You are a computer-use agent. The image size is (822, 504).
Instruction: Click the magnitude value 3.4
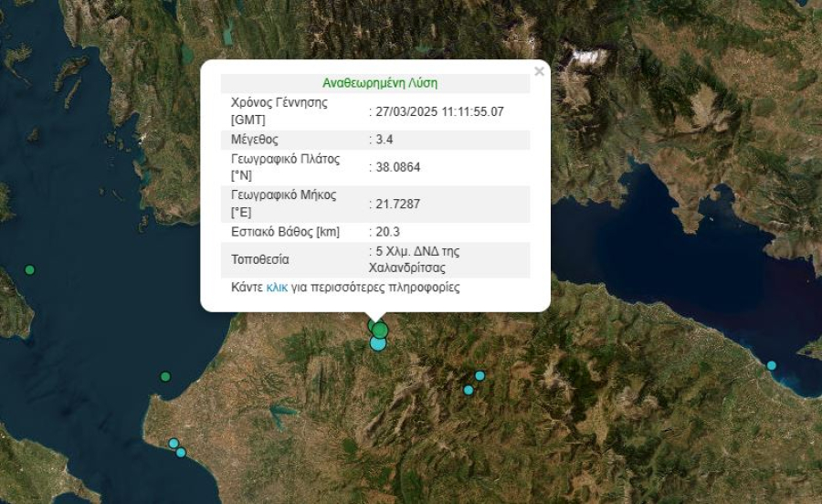pyautogui.click(x=384, y=140)
